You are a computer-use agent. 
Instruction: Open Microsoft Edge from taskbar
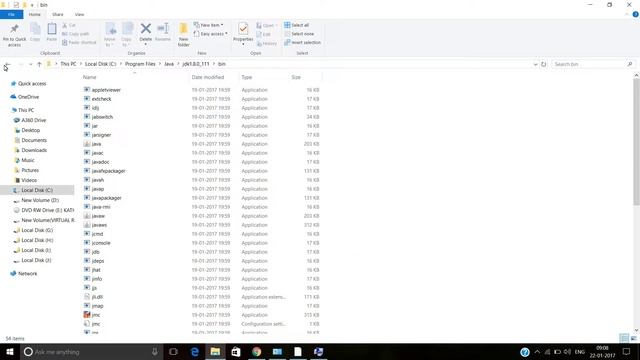click(x=195, y=351)
